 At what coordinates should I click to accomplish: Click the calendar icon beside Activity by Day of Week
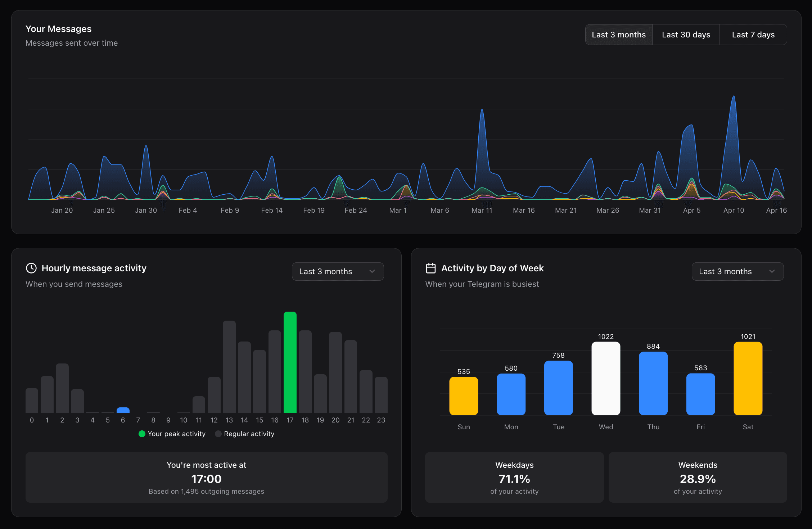(430, 268)
